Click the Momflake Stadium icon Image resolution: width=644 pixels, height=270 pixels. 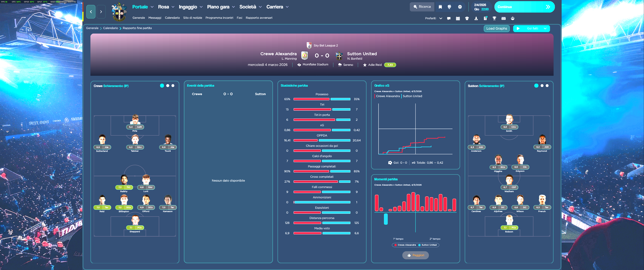point(299,65)
